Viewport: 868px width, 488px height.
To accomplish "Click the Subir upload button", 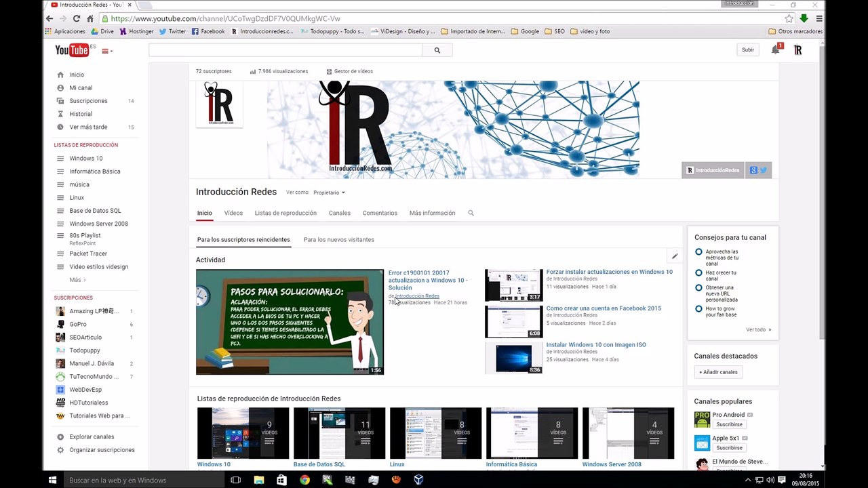I will coord(748,49).
